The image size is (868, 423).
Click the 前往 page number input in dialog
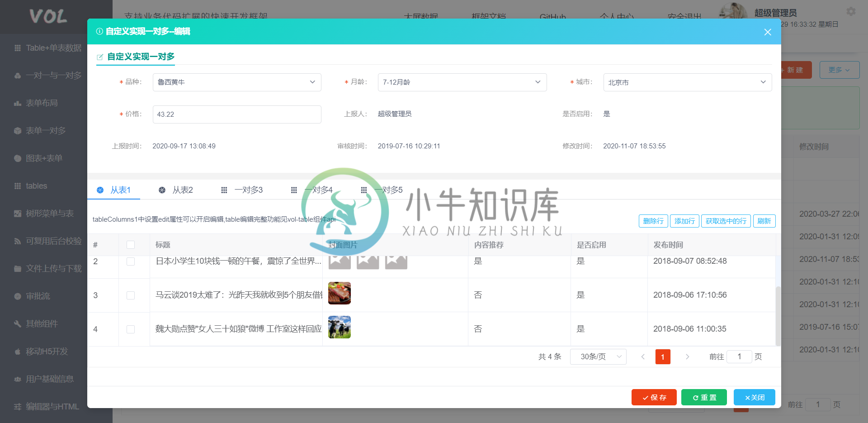739,356
